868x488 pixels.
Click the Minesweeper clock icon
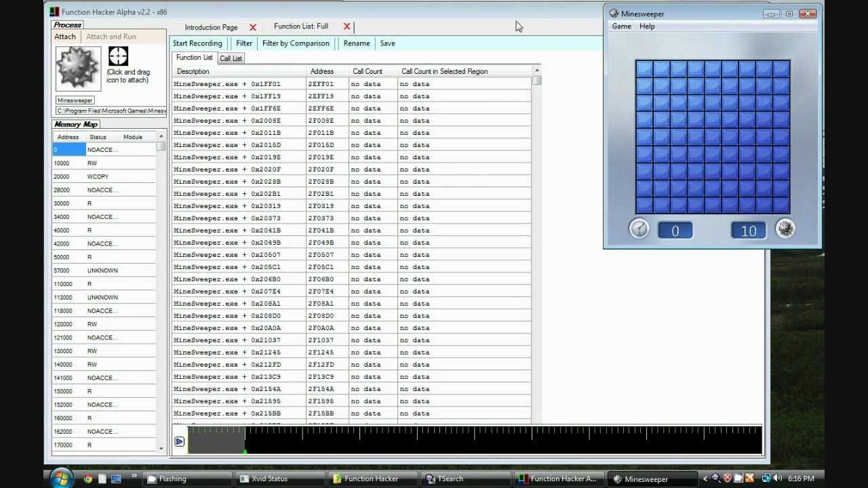click(x=639, y=228)
